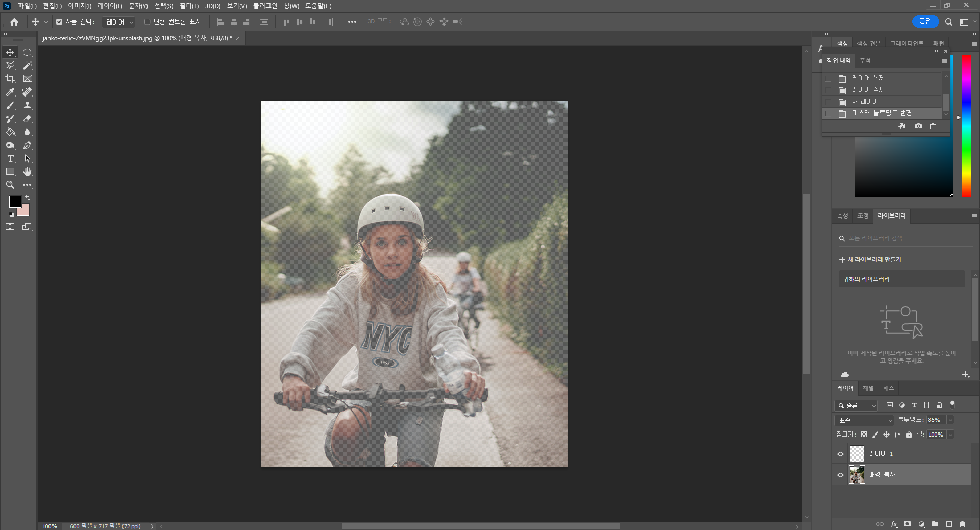Screen dimensions: 980x530
Task: Delete current history state
Action: pos(933,126)
